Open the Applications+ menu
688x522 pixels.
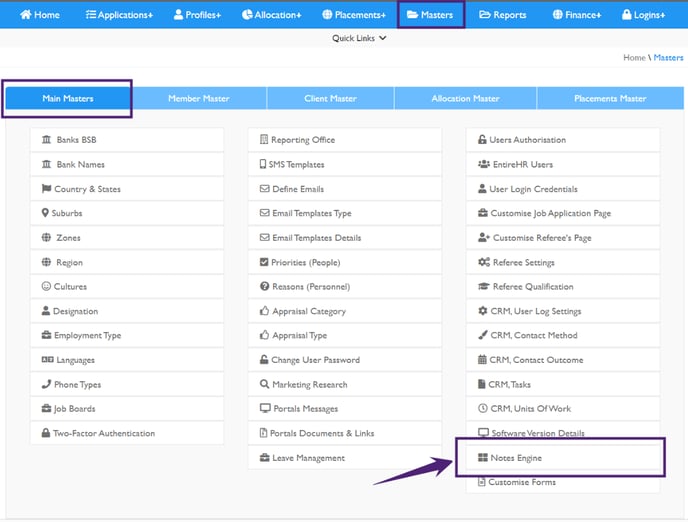[x=119, y=15]
